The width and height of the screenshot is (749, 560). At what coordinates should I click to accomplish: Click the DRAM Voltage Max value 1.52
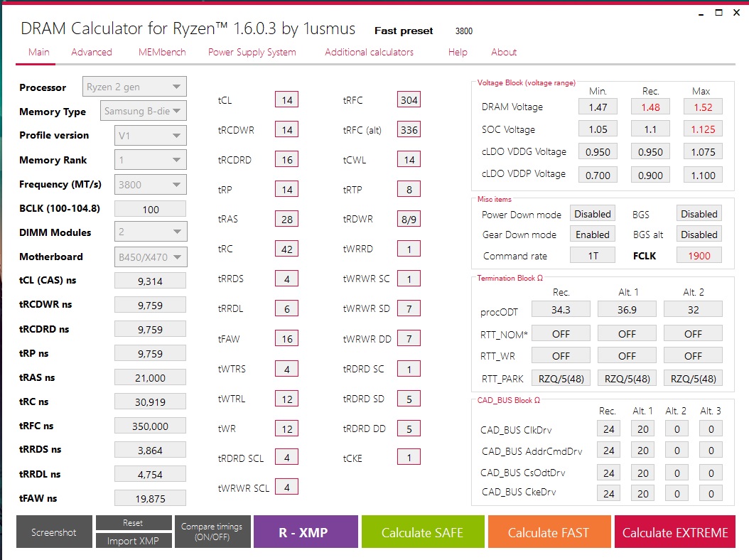click(703, 107)
